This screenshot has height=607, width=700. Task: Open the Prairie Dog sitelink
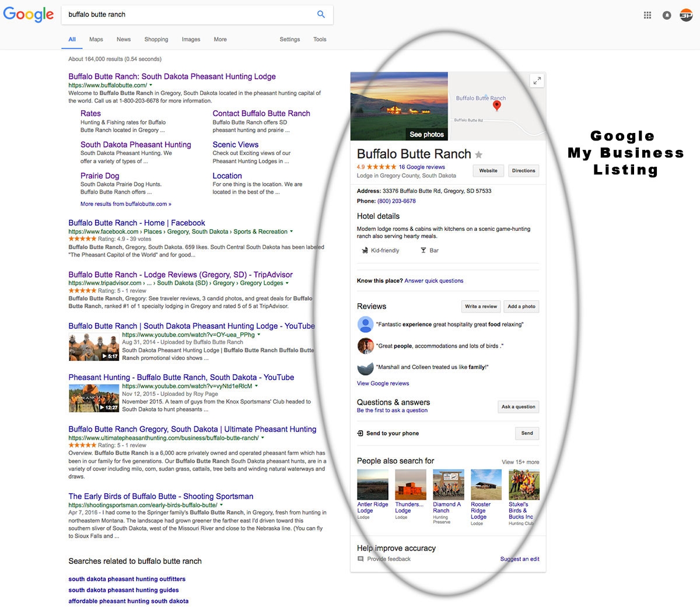(x=100, y=176)
